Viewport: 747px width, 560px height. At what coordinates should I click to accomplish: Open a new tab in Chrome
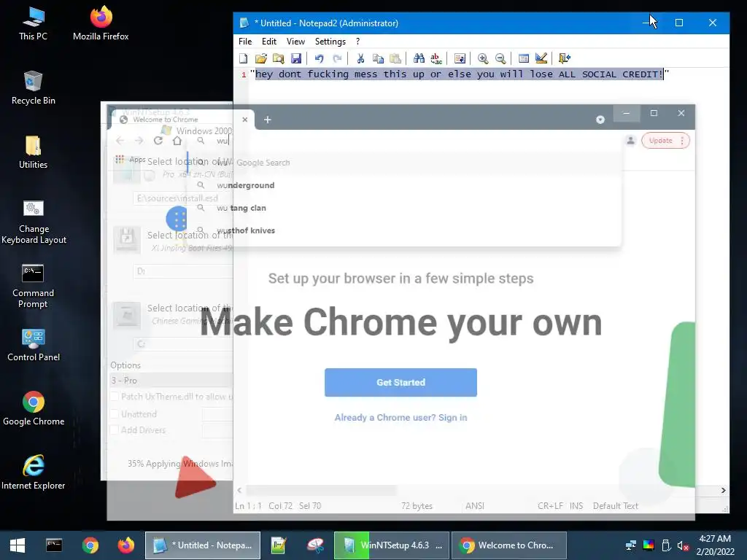pos(268,120)
